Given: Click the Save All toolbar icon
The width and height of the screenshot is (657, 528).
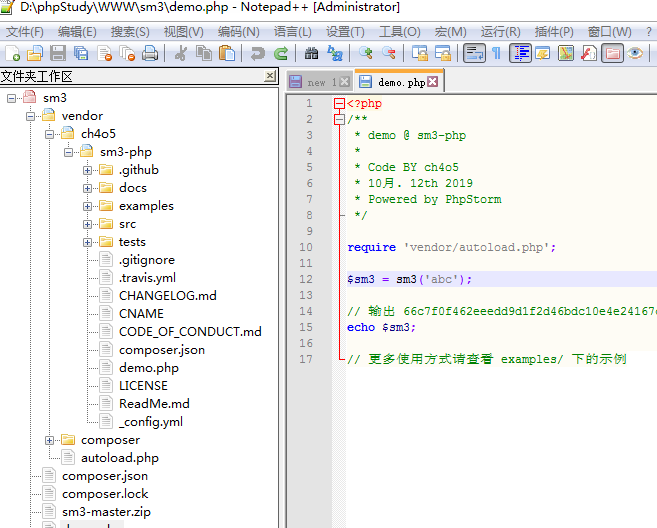Looking at the screenshot, I should pos(81,53).
